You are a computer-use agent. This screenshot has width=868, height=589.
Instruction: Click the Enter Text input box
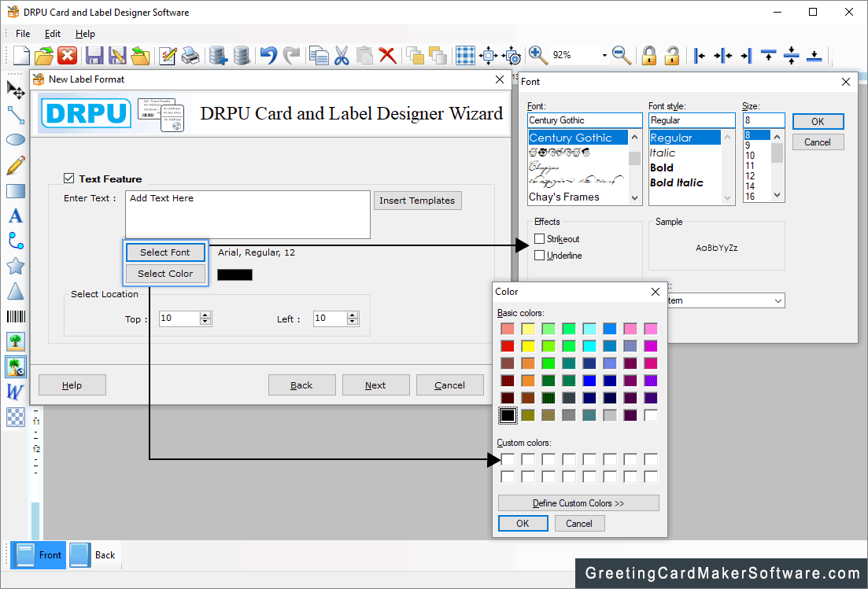tap(247, 215)
